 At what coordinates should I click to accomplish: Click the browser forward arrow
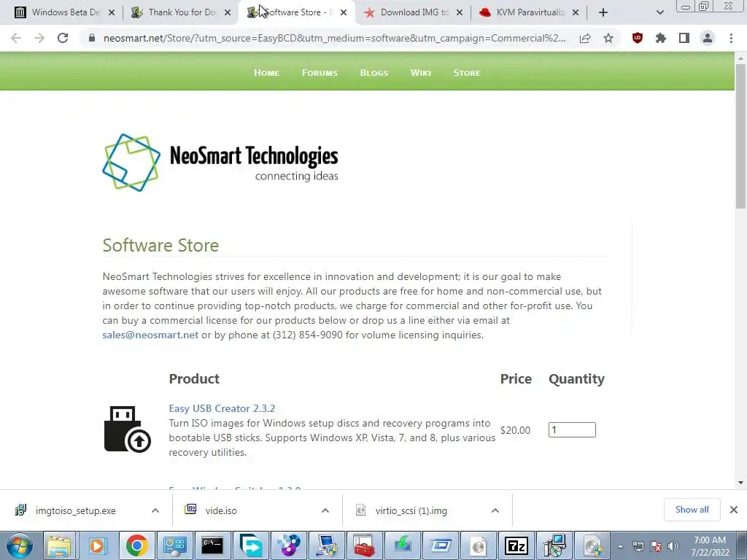coord(39,38)
